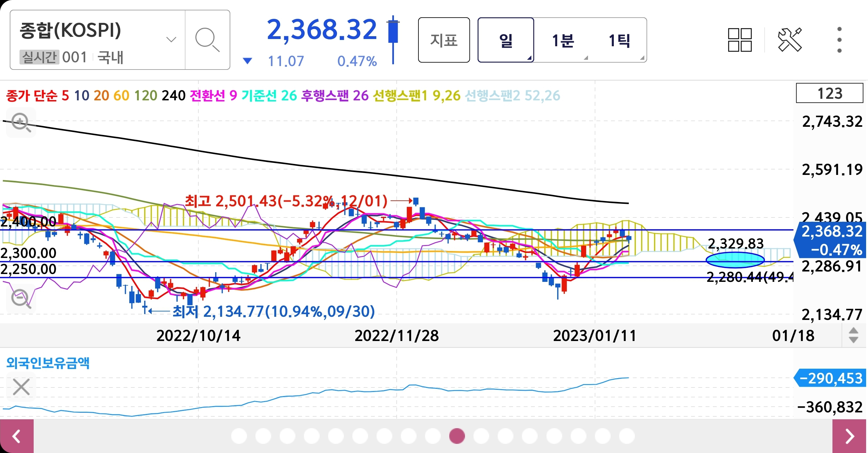
Task: Close the foreign holdings indicator panel
Action: tap(21, 387)
